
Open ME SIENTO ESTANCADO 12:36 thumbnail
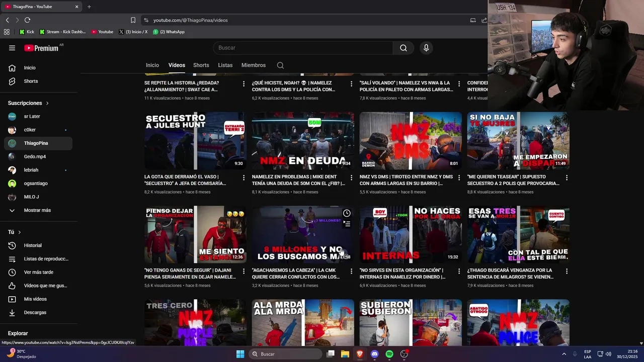(x=195, y=234)
